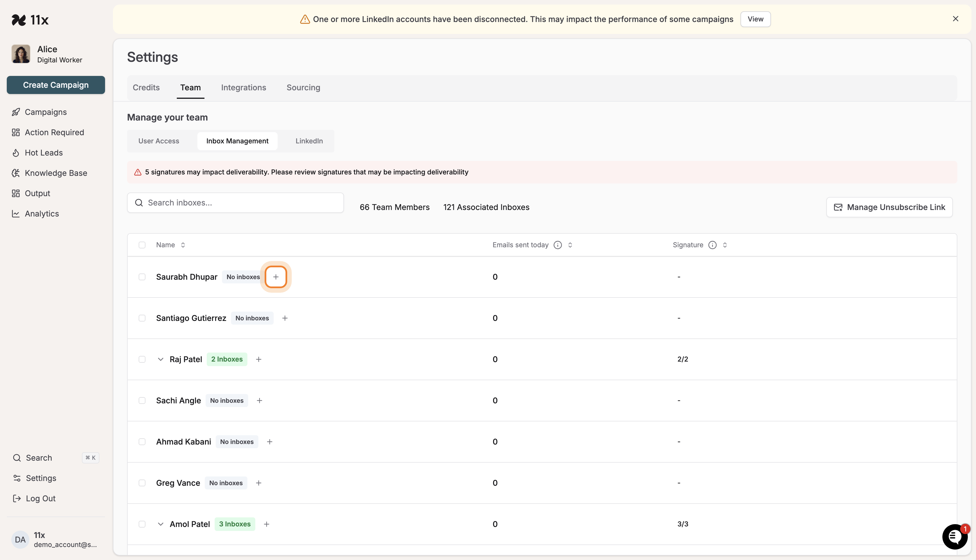Sort the table by Name
Screen dimensions: 976x560
tap(182, 245)
